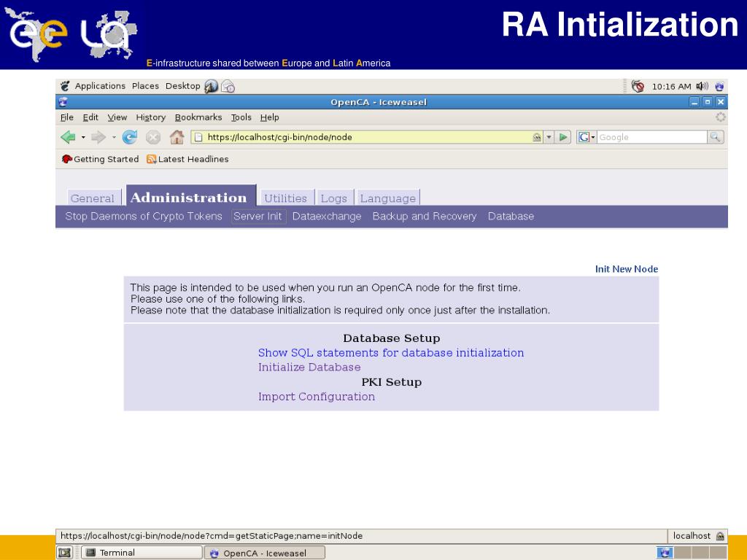
Task: Open Backup and Recovery
Action: [425, 216]
